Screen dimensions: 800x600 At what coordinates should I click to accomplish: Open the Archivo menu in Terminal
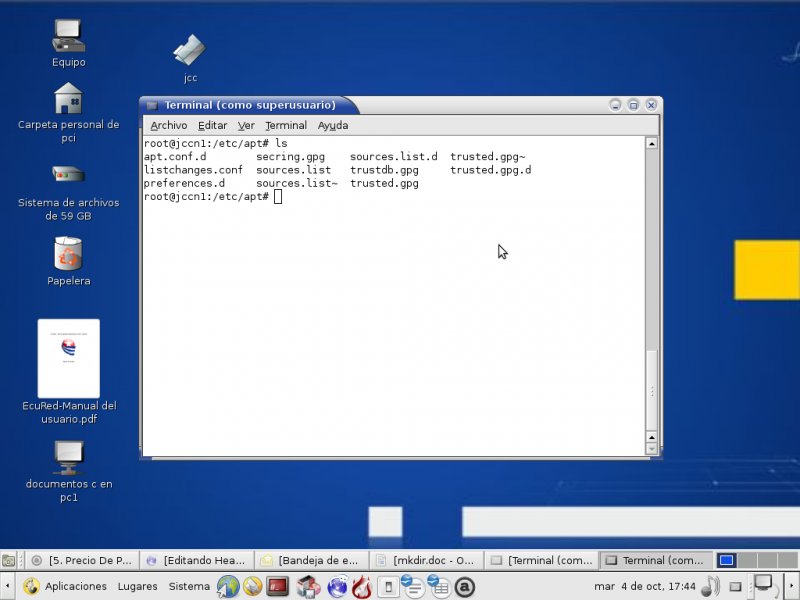[x=169, y=125]
